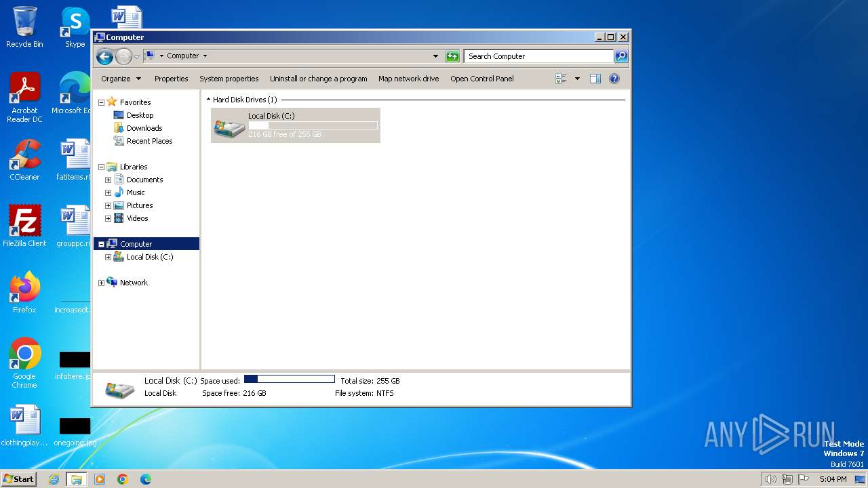Click the refresh button in address bar

coord(452,56)
